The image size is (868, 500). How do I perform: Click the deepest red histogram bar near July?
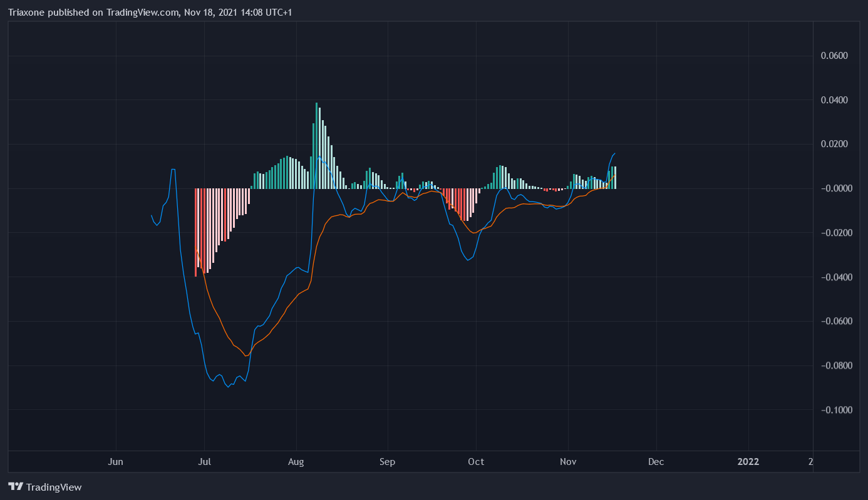pos(195,232)
